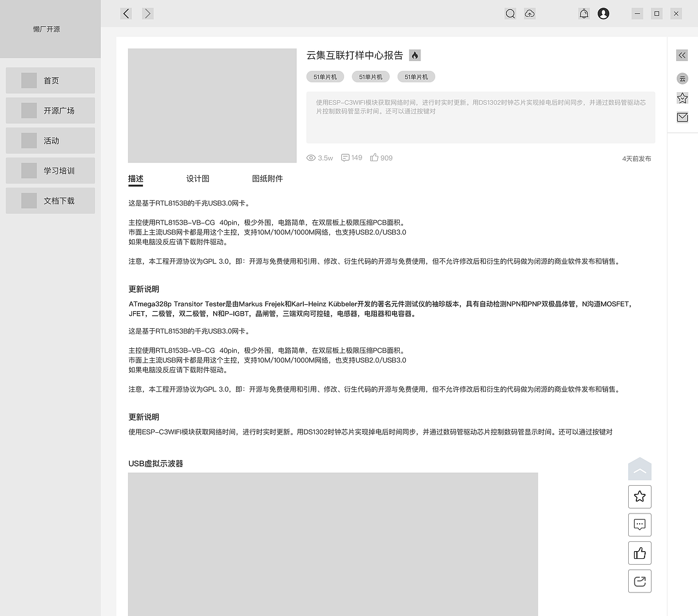Image resolution: width=698 pixels, height=616 pixels.
Task: Open notifications via the bell icon
Action: click(x=583, y=13)
